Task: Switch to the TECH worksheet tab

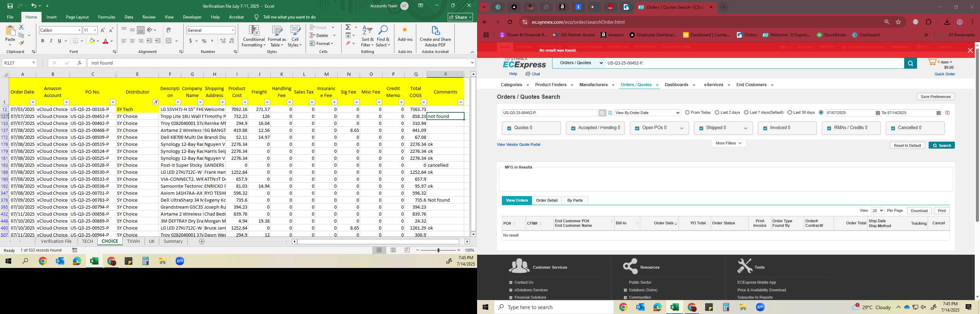Action: pyautogui.click(x=88, y=241)
